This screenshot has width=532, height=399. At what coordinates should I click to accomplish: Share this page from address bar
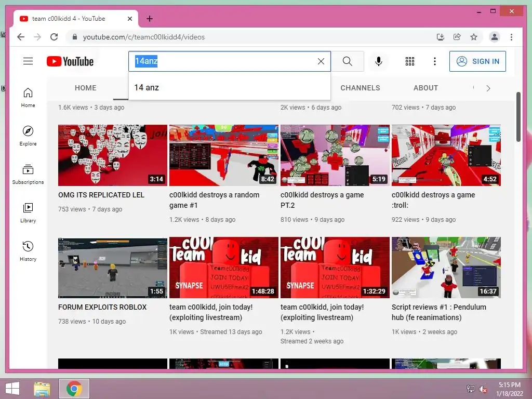(457, 37)
